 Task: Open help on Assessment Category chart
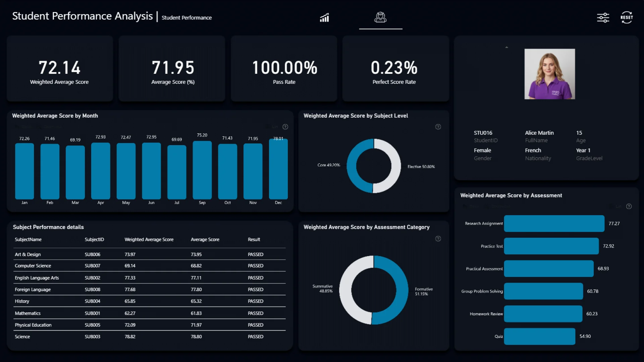point(438,239)
